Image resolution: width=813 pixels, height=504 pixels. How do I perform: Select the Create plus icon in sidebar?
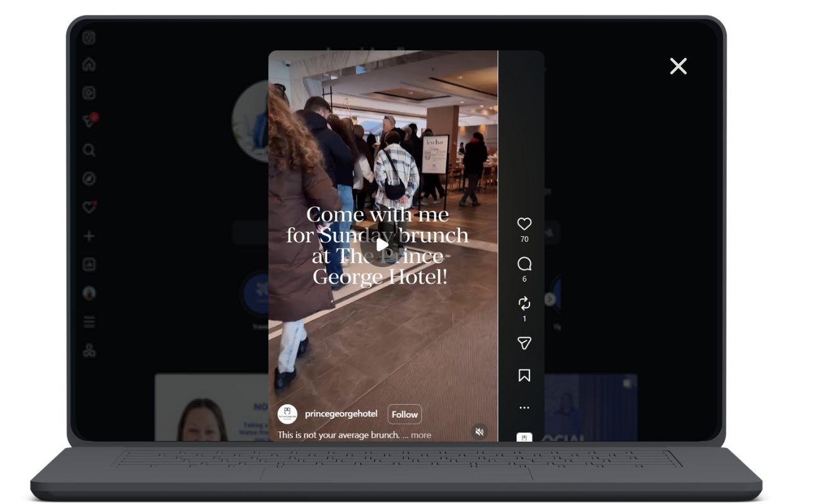[x=89, y=236]
